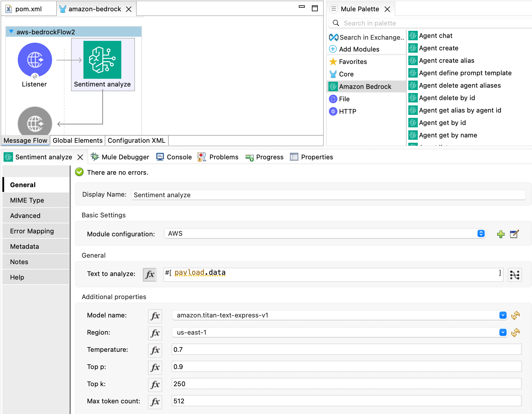Edit the Display Name field
This screenshot has height=414, width=532.
coord(328,195)
